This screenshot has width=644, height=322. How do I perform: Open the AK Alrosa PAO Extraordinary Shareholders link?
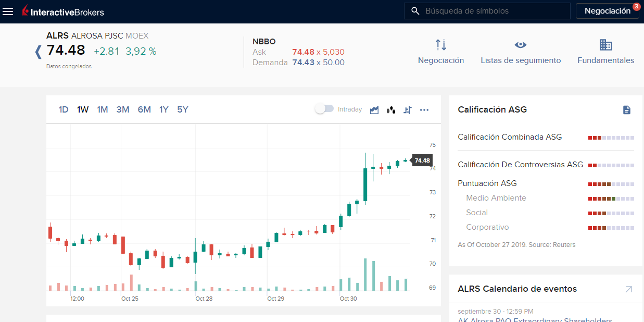click(x=535, y=320)
